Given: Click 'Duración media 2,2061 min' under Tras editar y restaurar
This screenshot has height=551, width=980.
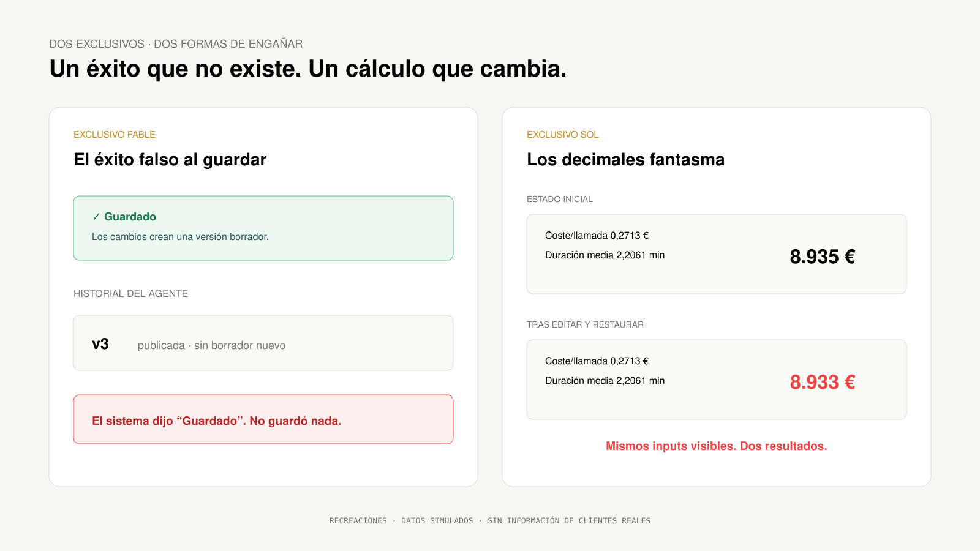Looking at the screenshot, I should (x=605, y=381).
